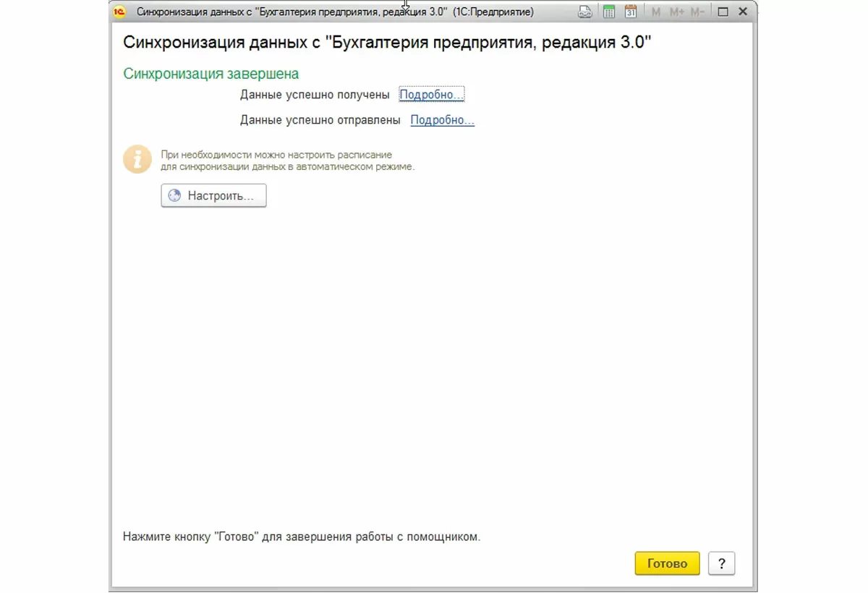Click the large heading Синхронизация данных с Бухгалтерия
The image size is (868, 593).
388,42
